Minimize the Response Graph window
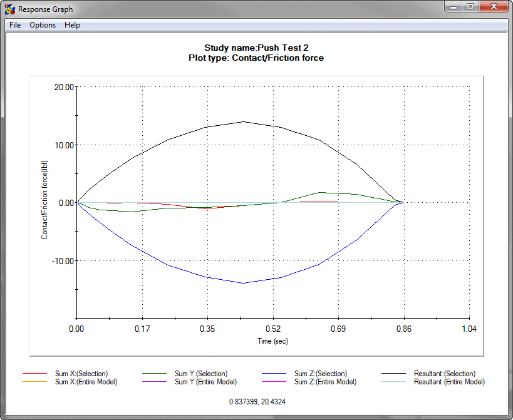513x420 pixels. pos(453,7)
